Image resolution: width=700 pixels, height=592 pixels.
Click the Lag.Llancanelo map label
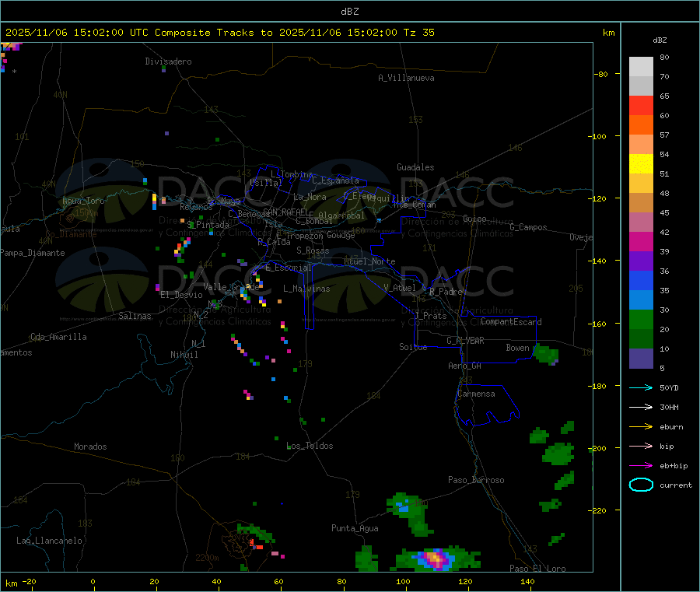[49, 541]
